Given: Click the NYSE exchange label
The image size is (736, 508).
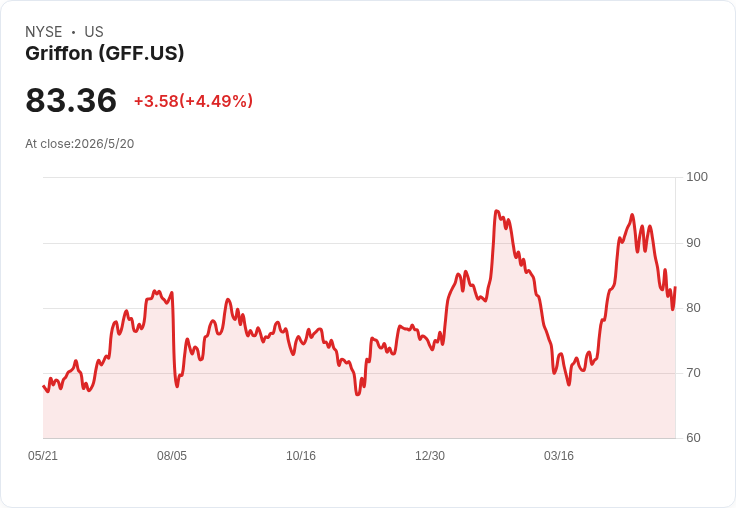Looking at the screenshot, I should (44, 32).
